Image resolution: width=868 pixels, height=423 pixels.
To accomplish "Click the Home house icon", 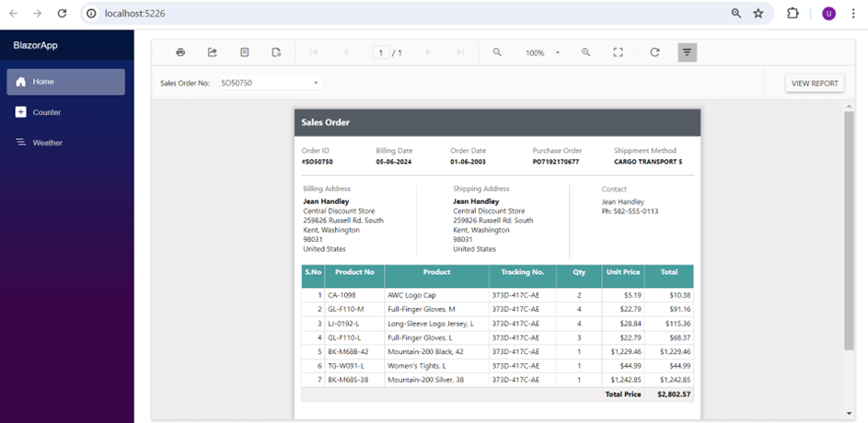I will pyautogui.click(x=21, y=82).
